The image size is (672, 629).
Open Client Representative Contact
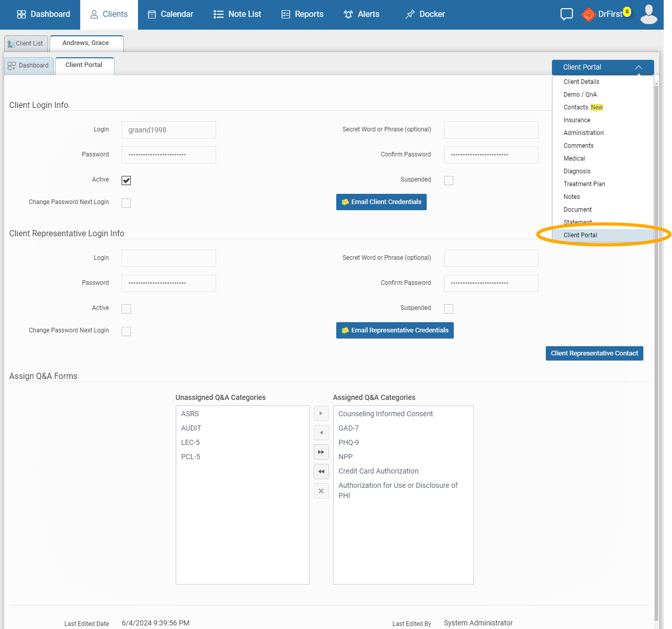(x=594, y=353)
